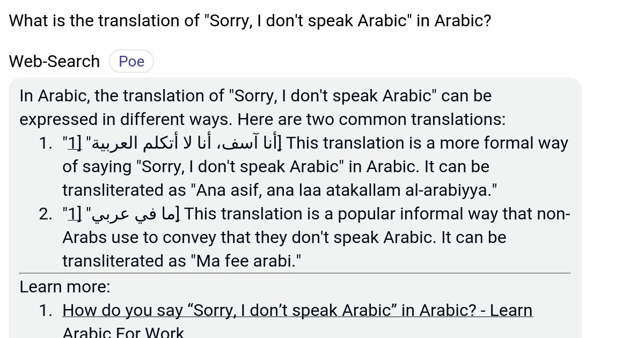Select the Arabic text 'ما في عربي'

click(134, 214)
